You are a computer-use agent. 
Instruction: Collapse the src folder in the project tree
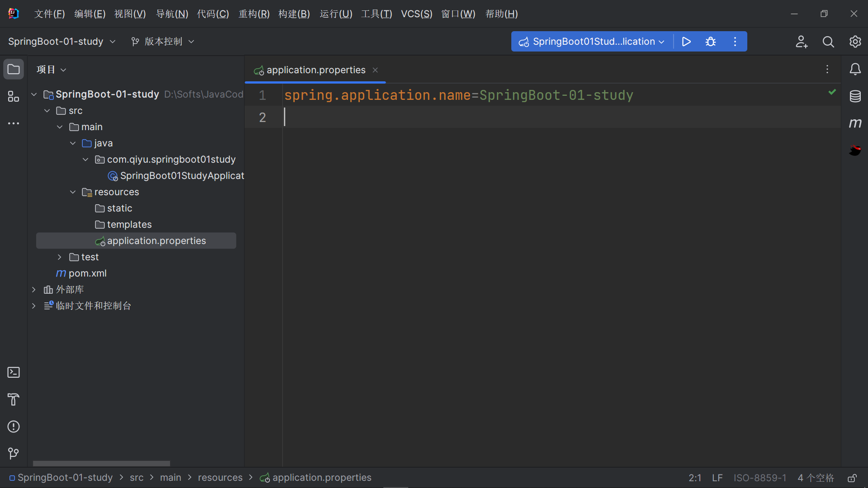[x=47, y=110]
